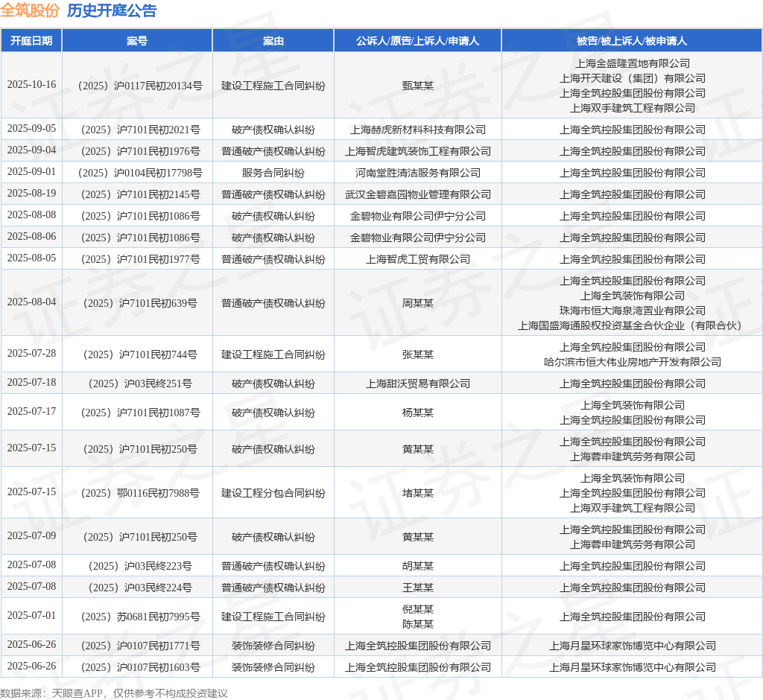The image size is (763, 700).
Task: Select the 案由 column header
Action: click(273, 41)
